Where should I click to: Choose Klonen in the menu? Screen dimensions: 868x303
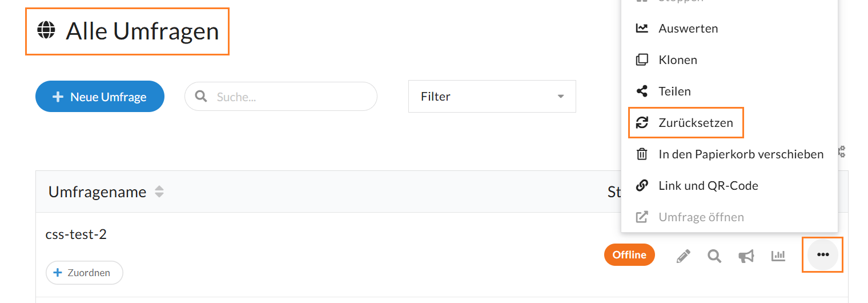click(x=677, y=59)
